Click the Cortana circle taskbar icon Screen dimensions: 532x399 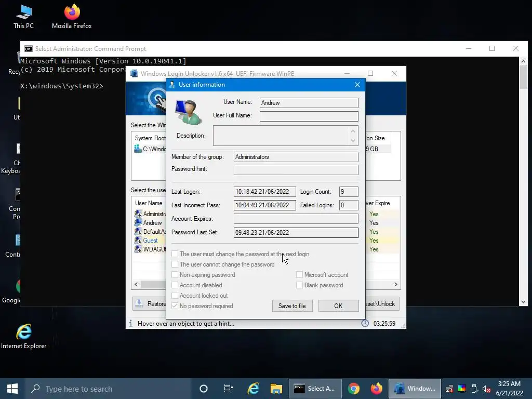tap(204, 389)
